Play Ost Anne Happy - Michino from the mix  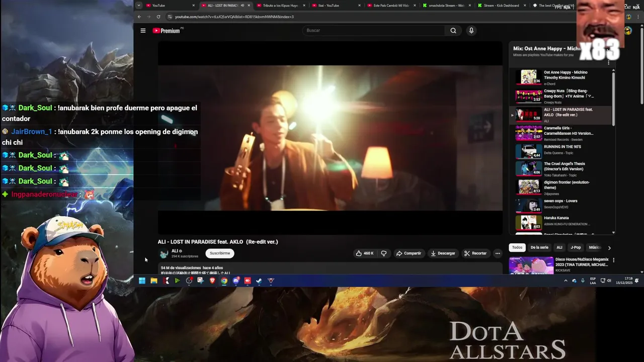click(561, 77)
